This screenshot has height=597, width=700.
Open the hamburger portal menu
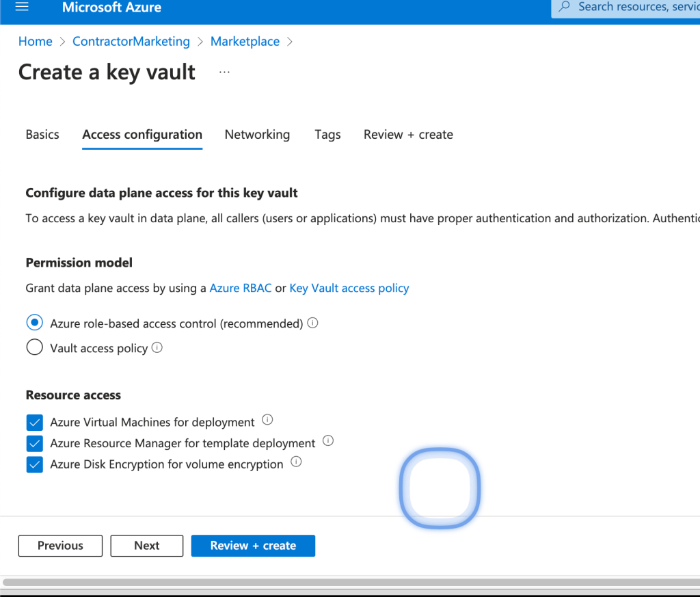(x=22, y=7)
